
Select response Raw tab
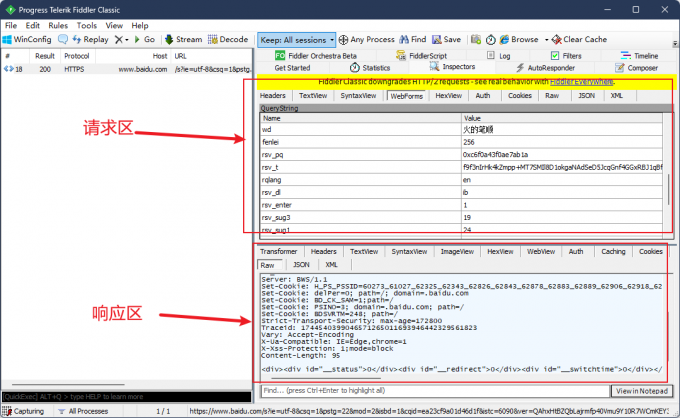pos(268,265)
